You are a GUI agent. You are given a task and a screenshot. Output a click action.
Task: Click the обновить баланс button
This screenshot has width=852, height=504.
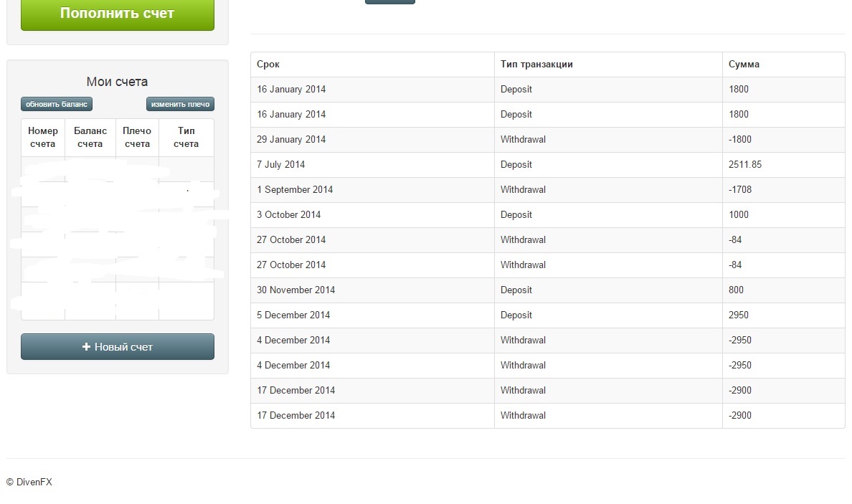pos(57,104)
